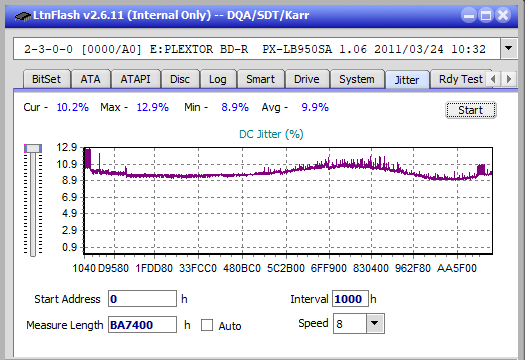Open the Speed dropdown list
Viewport: 525px width, 360px height.
[x=375, y=323]
